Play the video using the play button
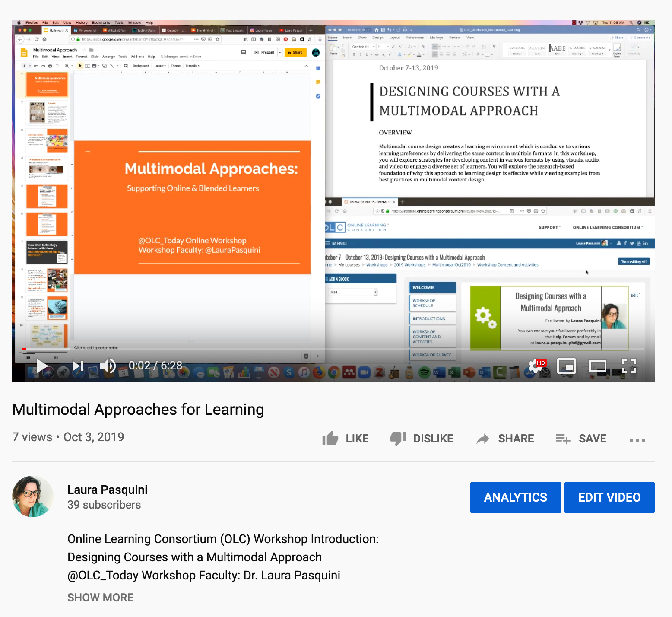 coord(42,366)
